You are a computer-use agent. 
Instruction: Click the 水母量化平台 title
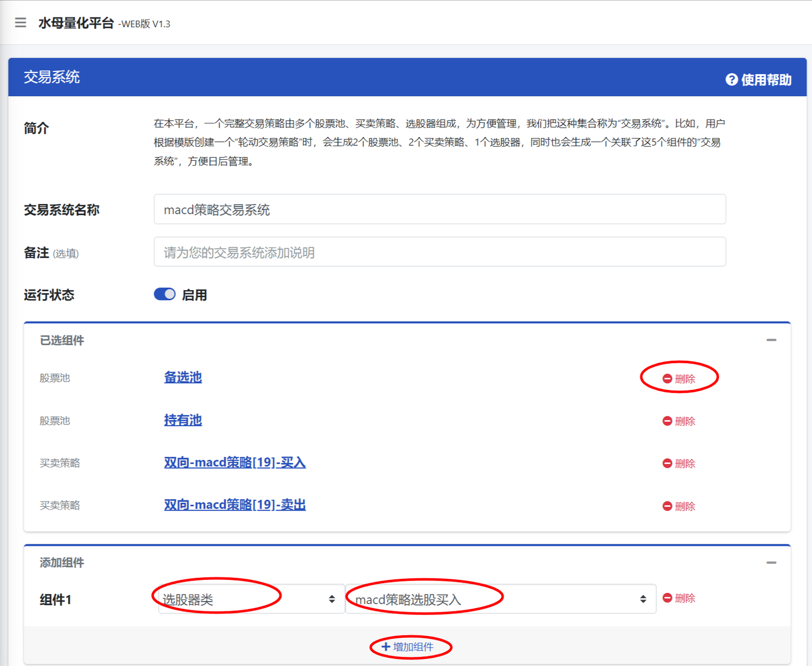point(76,23)
